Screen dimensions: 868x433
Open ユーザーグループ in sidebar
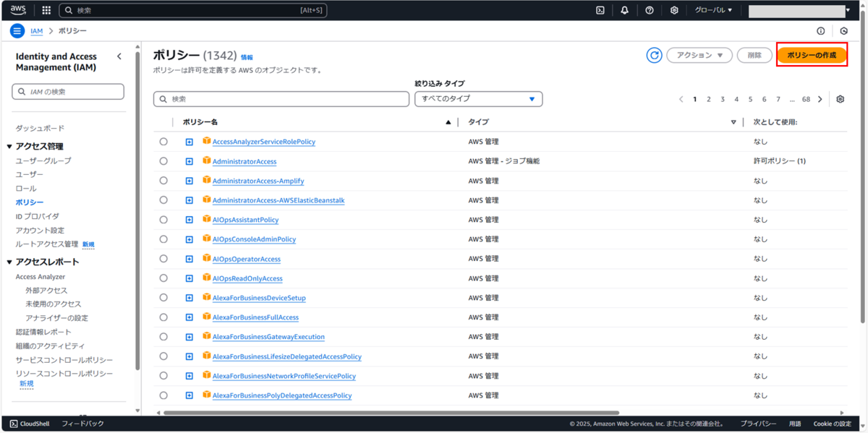[43, 160]
